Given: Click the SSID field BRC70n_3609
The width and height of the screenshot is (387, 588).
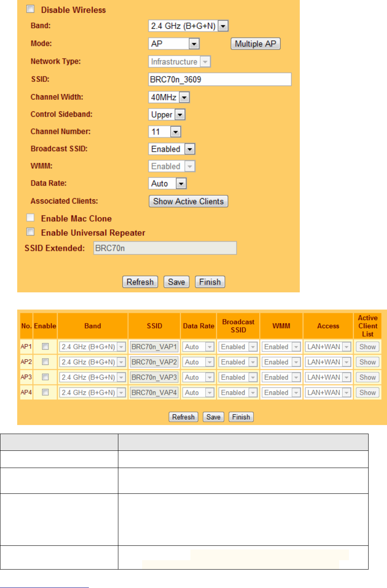Looking at the screenshot, I should pos(220,79).
